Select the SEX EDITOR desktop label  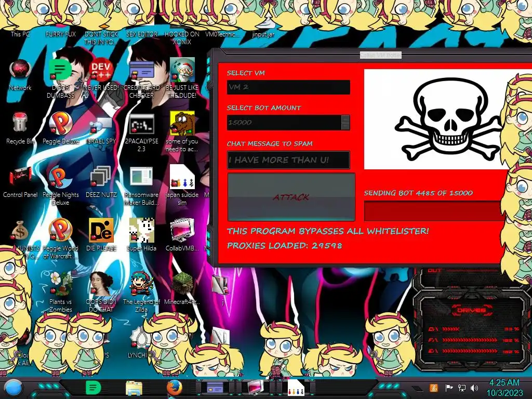click(x=142, y=34)
